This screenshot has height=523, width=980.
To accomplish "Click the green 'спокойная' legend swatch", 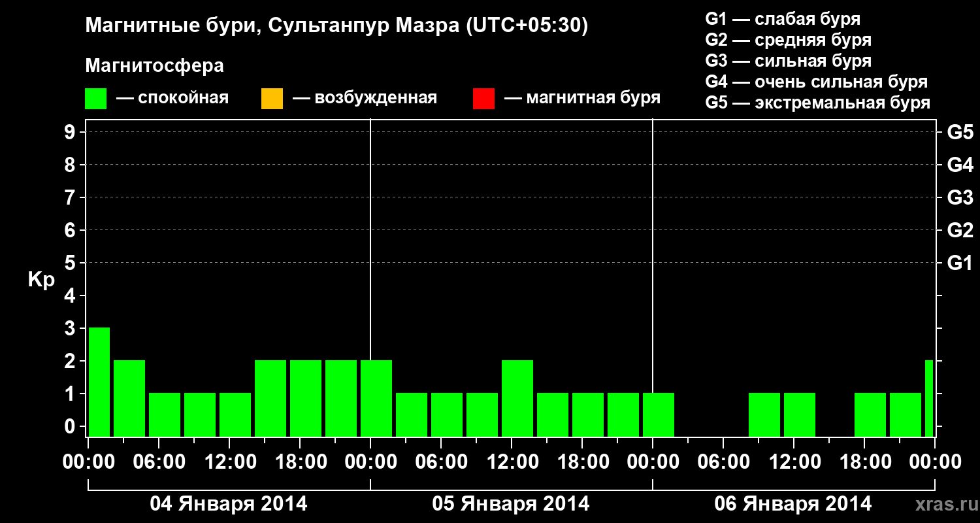I will 96,99.
